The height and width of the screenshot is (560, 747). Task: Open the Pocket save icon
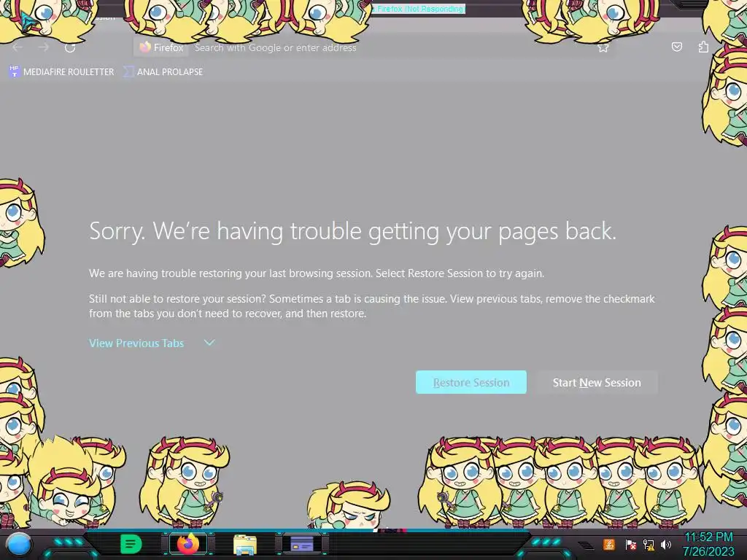(676, 47)
